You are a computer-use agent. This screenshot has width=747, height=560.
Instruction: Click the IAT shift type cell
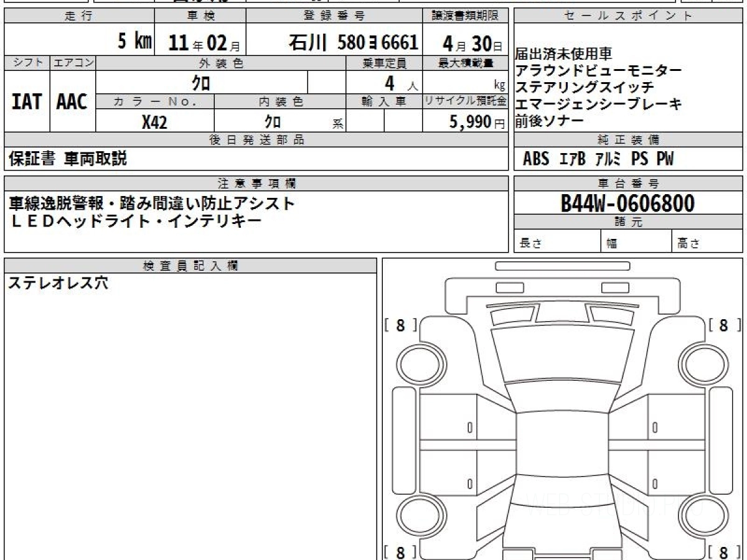(x=27, y=102)
